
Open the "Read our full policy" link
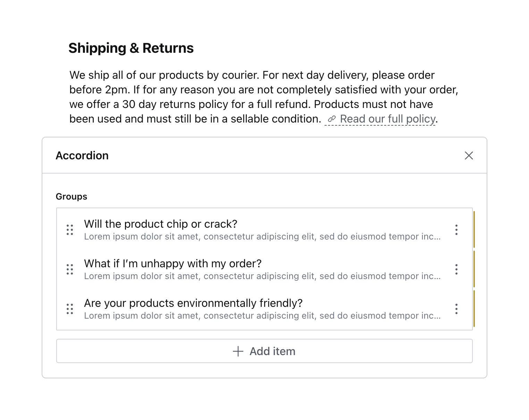(387, 119)
